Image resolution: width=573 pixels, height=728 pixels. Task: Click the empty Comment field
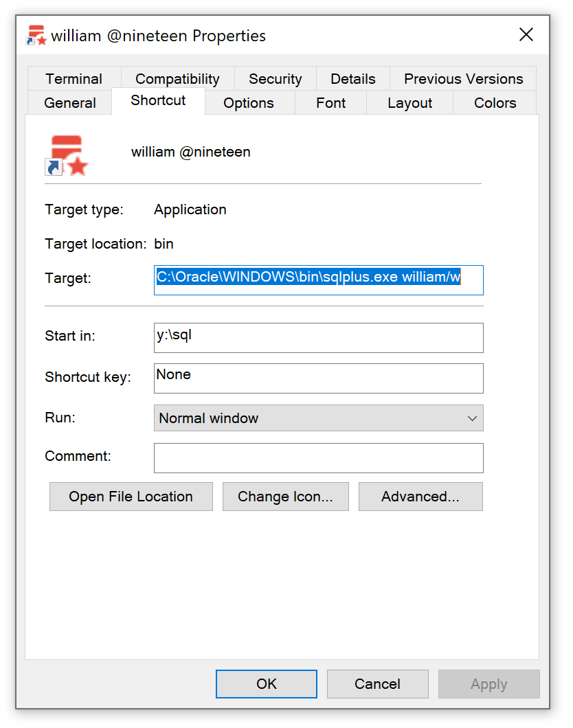pyautogui.click(x=319, y=458)
